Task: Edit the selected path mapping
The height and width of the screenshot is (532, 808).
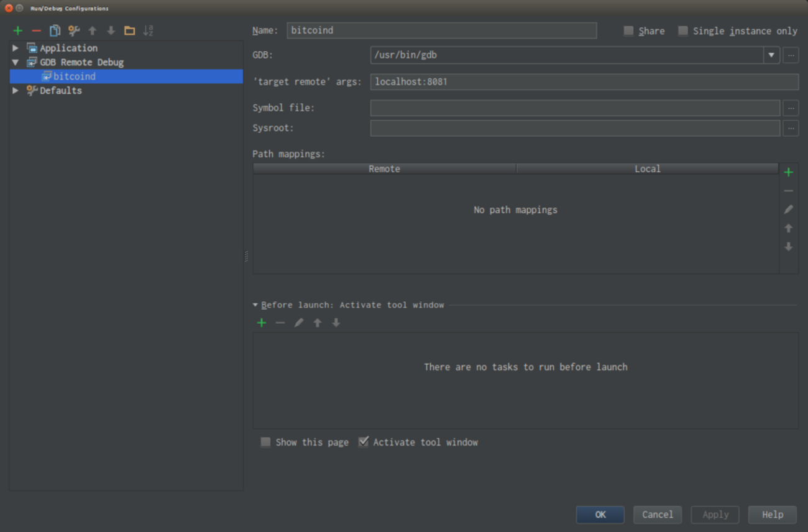Action: pyautogui.click(x=788, y=209)
